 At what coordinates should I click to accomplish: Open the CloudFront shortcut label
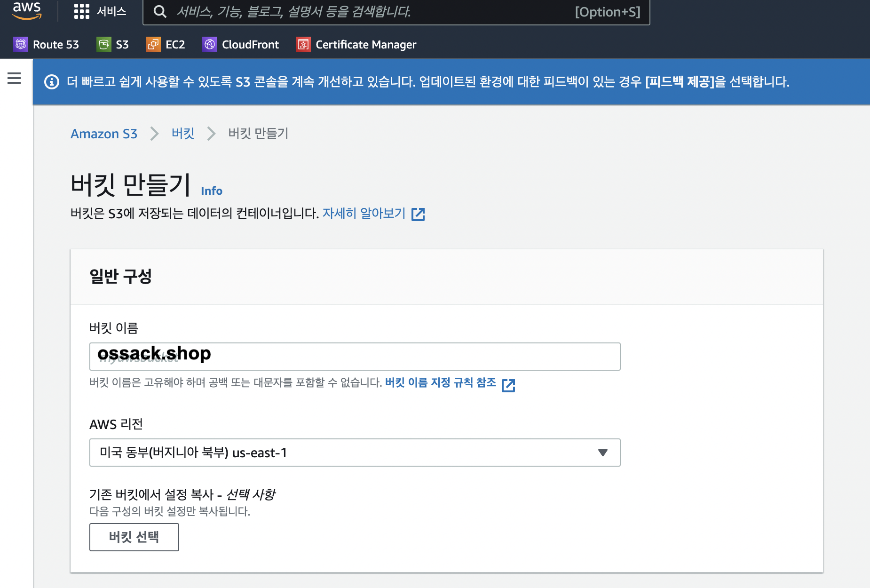coord(251,45)
